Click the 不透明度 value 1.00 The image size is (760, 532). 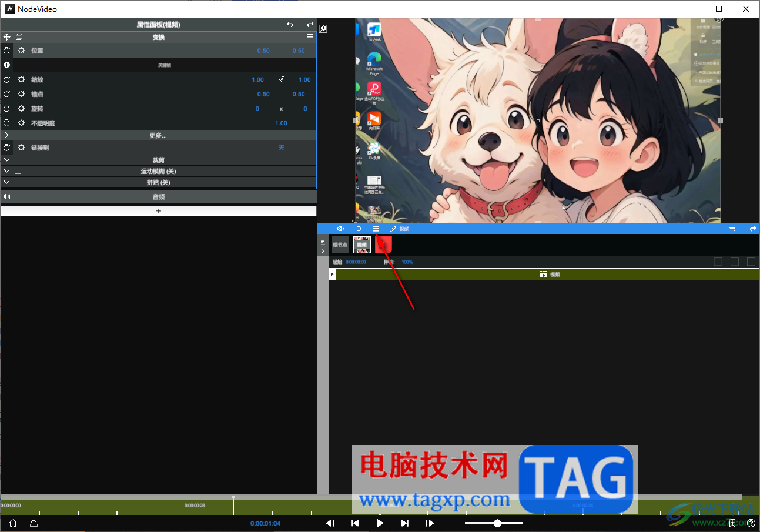point(282,123)
